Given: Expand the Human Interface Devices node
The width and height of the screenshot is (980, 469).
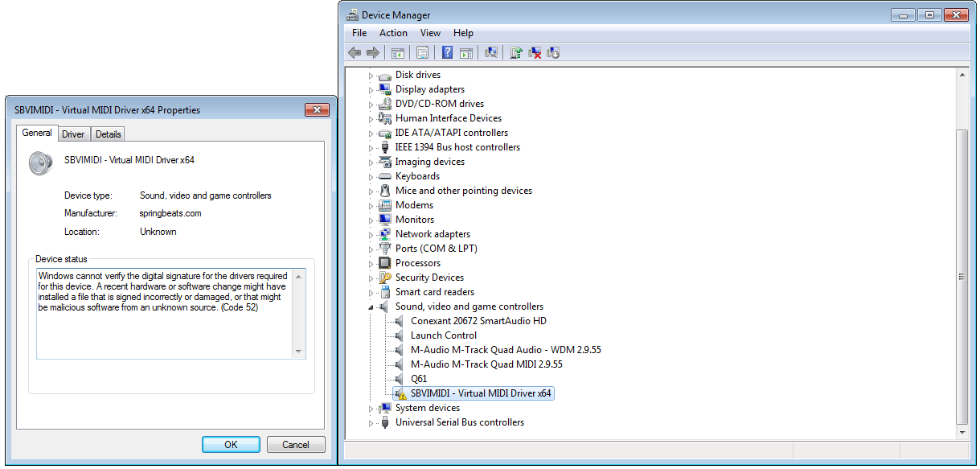Looking at the screenshot, I should [371, 119].
